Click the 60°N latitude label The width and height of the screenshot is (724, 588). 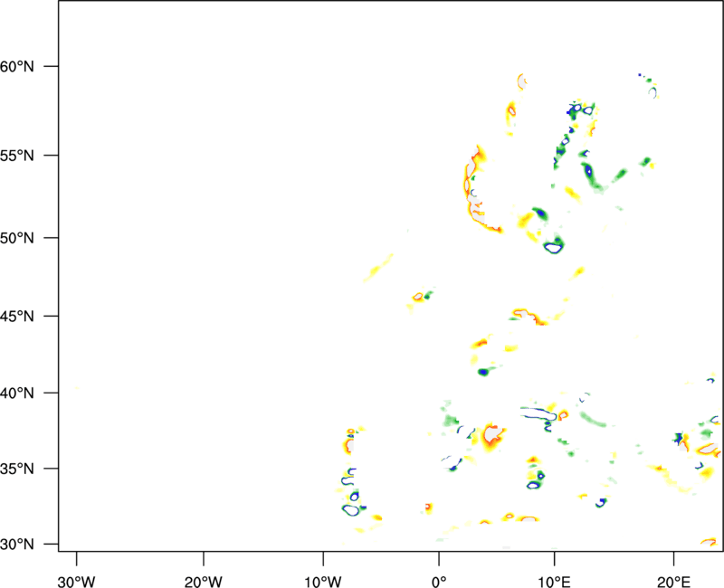[x=17, y=66]
